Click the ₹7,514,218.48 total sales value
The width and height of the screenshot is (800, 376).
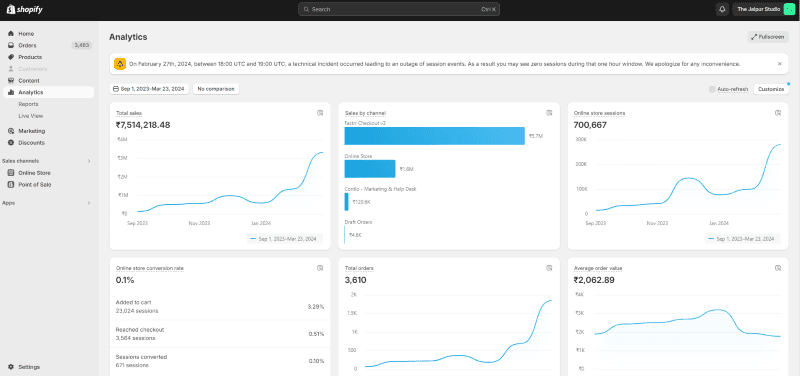[x=143, y=124]
